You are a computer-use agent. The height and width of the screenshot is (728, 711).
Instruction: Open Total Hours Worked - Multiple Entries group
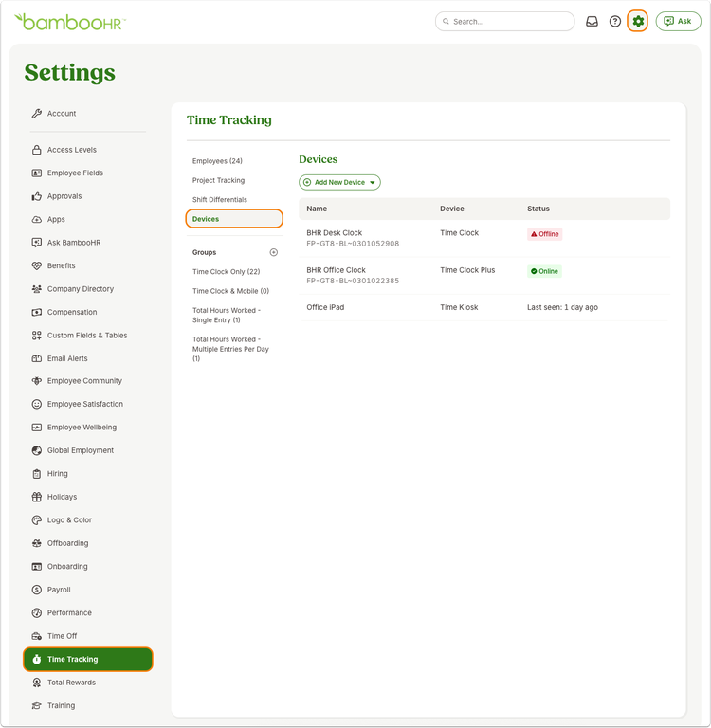(230, 349)
